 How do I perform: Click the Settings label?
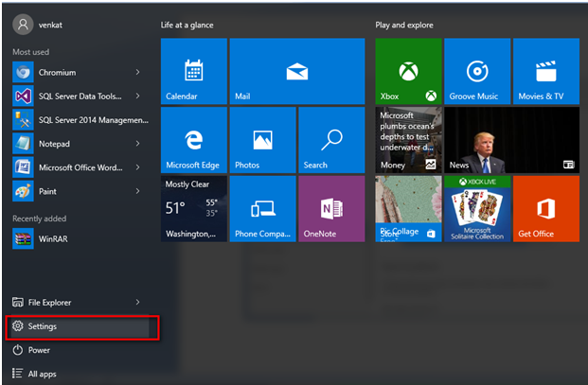43,326
